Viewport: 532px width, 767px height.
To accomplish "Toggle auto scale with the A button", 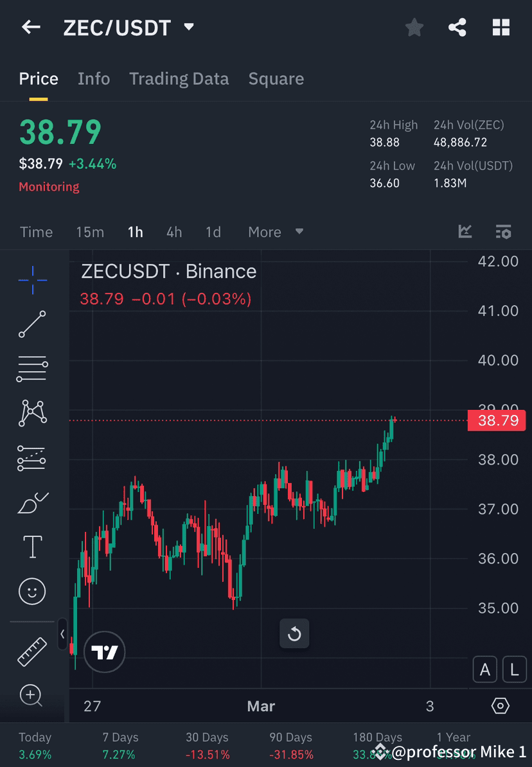I will (x=485, y=669).
